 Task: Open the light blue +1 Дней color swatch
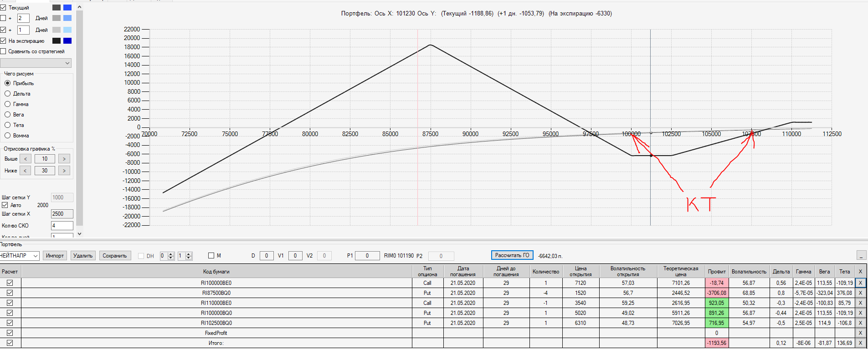pyautogui.click(x=67, y=30)
